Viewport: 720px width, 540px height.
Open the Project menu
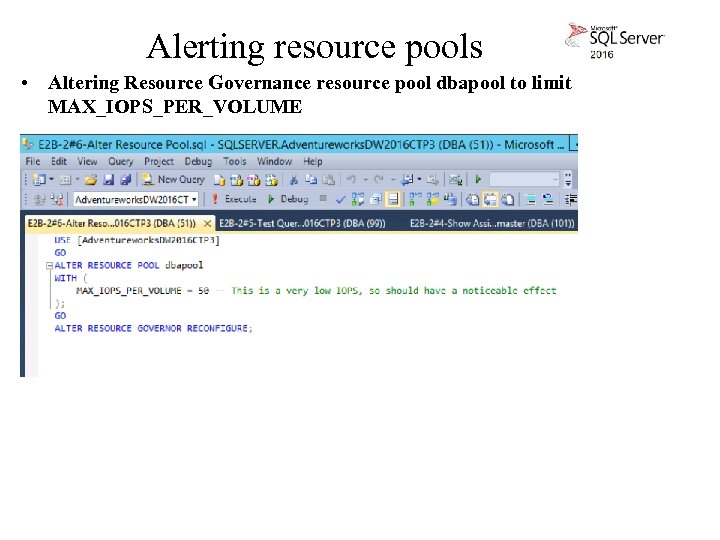coord(159,162)
